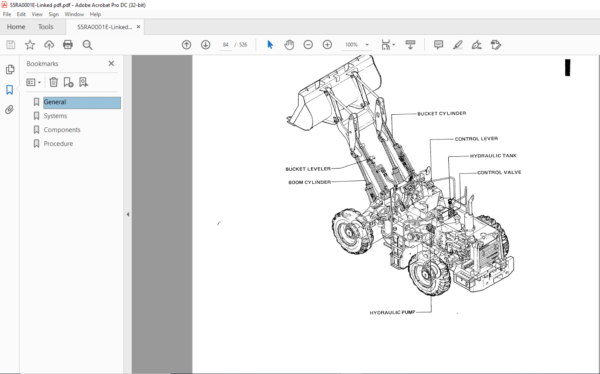This screenshot has width=600, height=374.
Task: Switch to the Tools tab
Action: [x=46, y=27]
